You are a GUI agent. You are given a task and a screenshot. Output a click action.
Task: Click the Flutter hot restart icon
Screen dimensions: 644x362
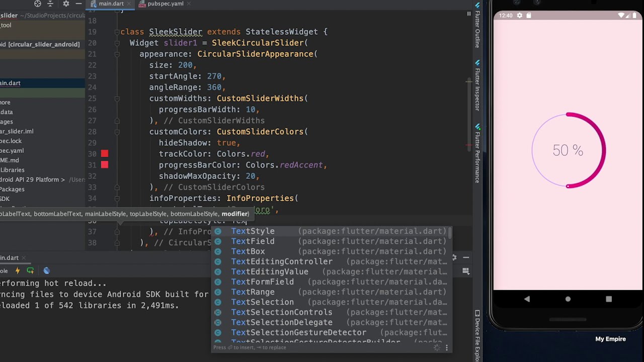[x=30, y=271]
